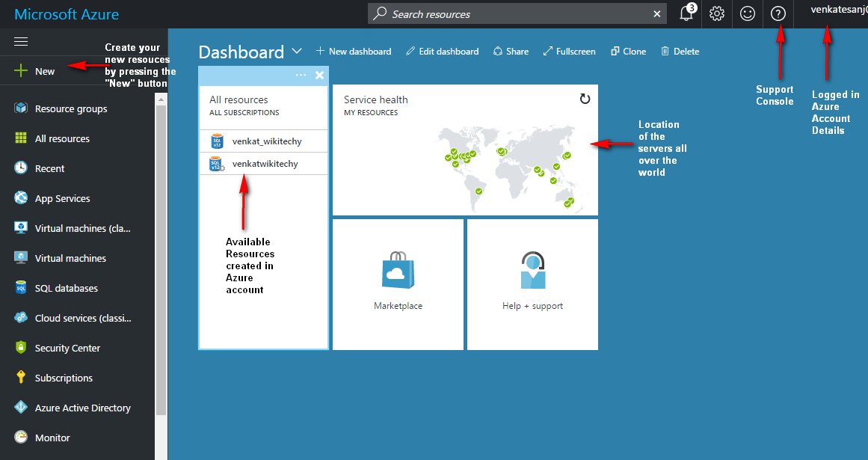Open the Service health tile title
This screenshot has width=868, height=460.
pyautogui.click(x=376, y=99)
